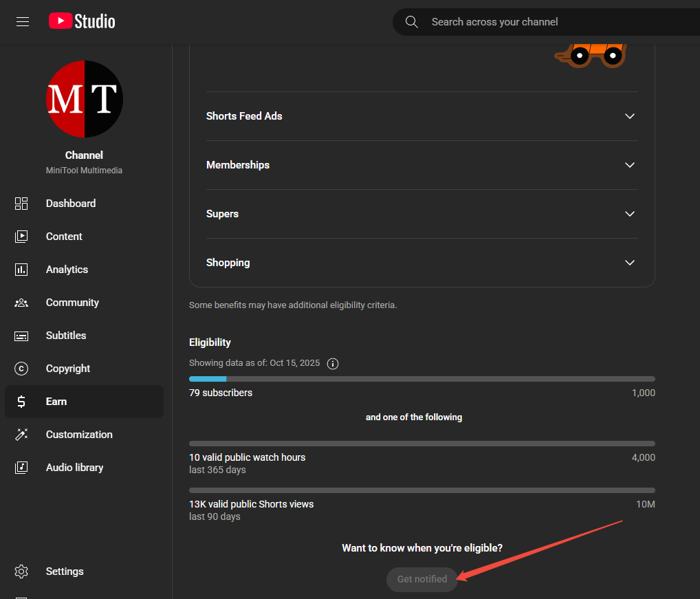Open Customization with the magic wand icon
Screen dimensions: 700x599
pos(21,434)
